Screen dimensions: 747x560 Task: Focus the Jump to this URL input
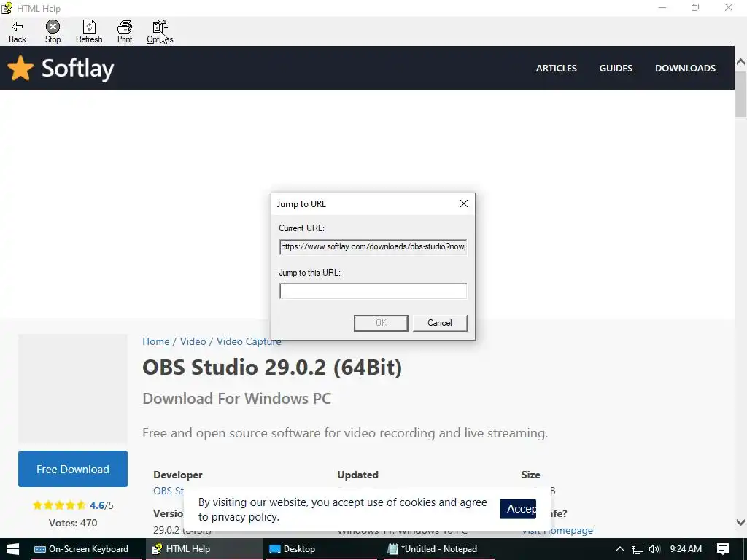(x=373, y=291)
